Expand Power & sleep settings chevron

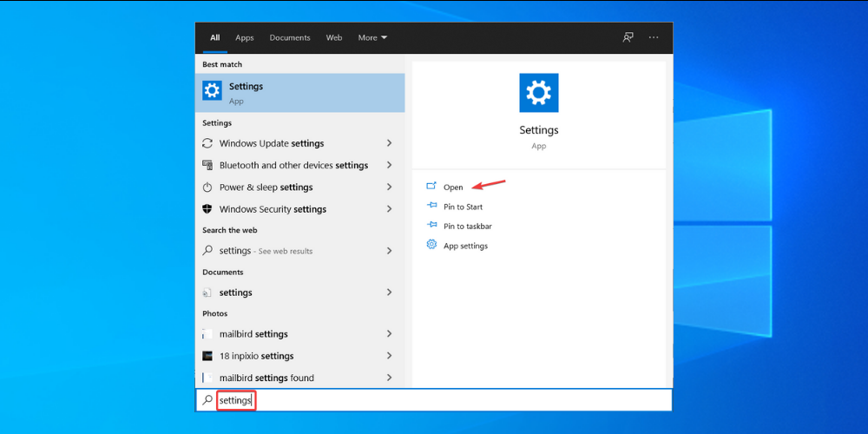389,187
